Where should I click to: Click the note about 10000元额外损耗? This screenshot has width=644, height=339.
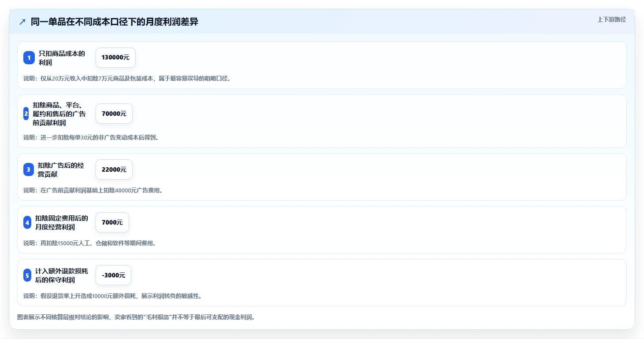(112, 296)
